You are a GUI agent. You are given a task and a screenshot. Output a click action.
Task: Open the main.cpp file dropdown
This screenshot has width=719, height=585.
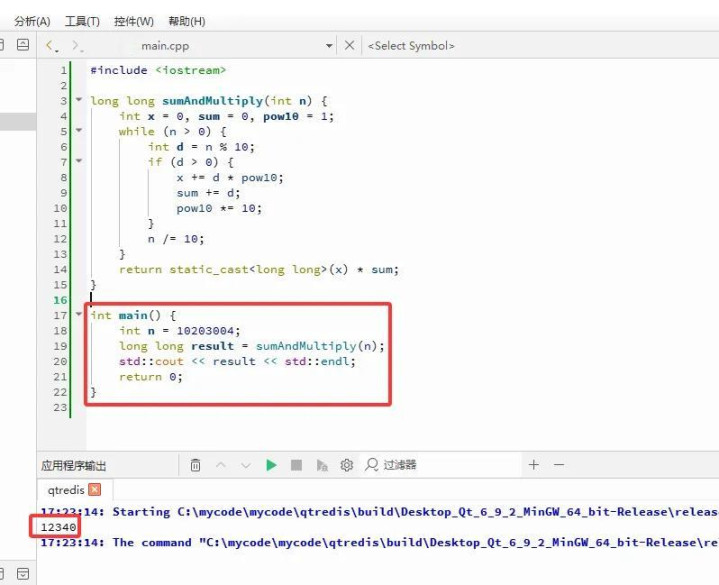coord(330,46)
